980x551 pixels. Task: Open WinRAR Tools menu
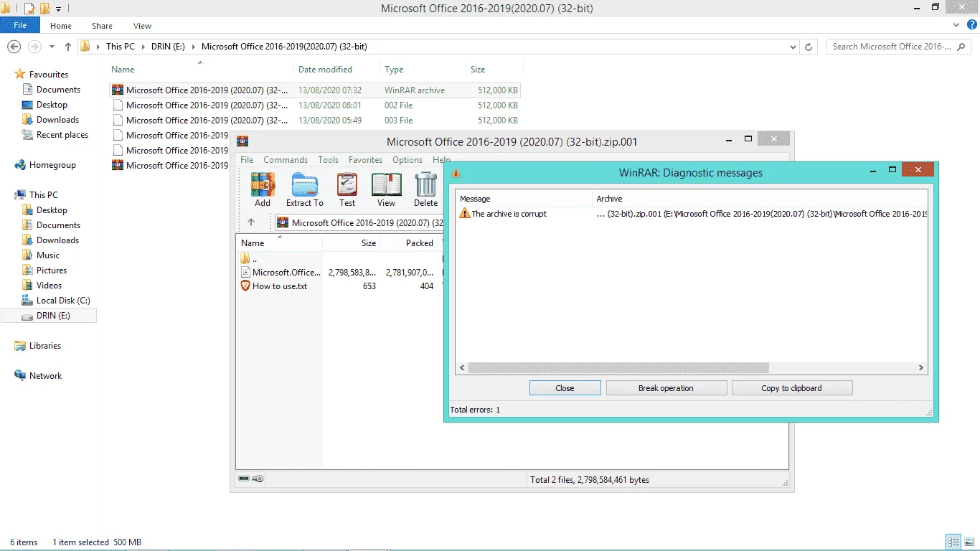point(328,160)
